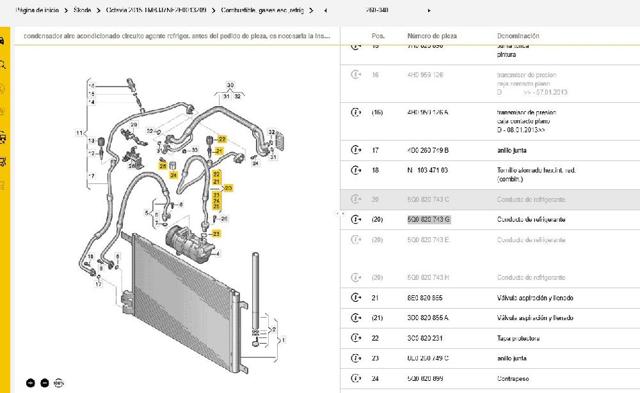Click Tapa protectora denomination text
The width and height of the screenshot is (640, 393).
point(518,338)
